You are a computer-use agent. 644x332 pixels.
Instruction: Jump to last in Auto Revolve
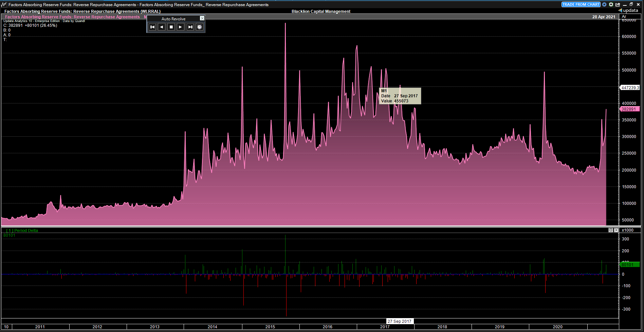click(190, 27)
